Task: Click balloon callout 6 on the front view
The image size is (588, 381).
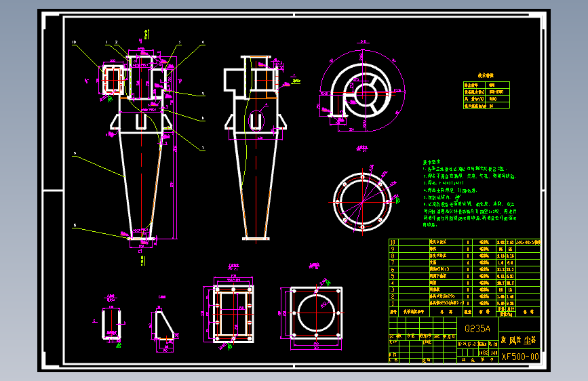Action: click(203, 118)
